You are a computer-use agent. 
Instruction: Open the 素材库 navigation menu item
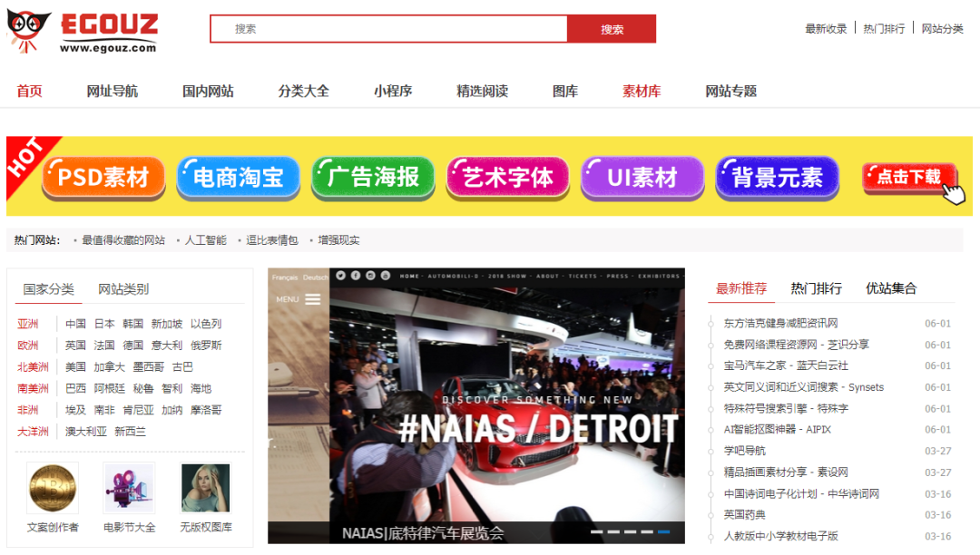tap(642, 92)
